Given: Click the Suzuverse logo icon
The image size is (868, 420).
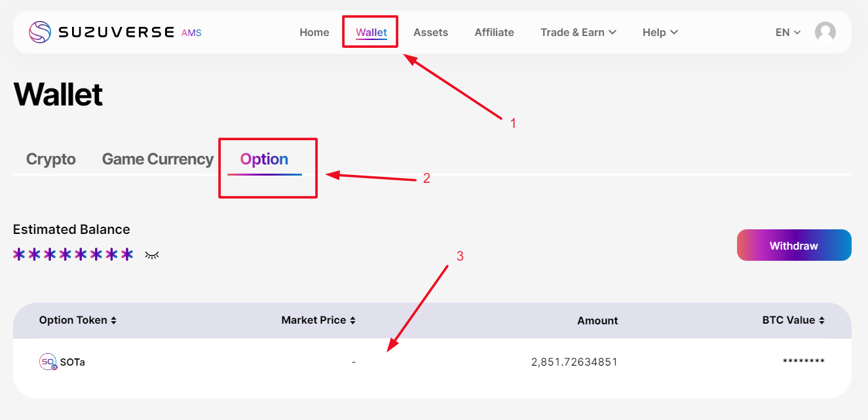Looking at the screenshot, I should [40, 32].
